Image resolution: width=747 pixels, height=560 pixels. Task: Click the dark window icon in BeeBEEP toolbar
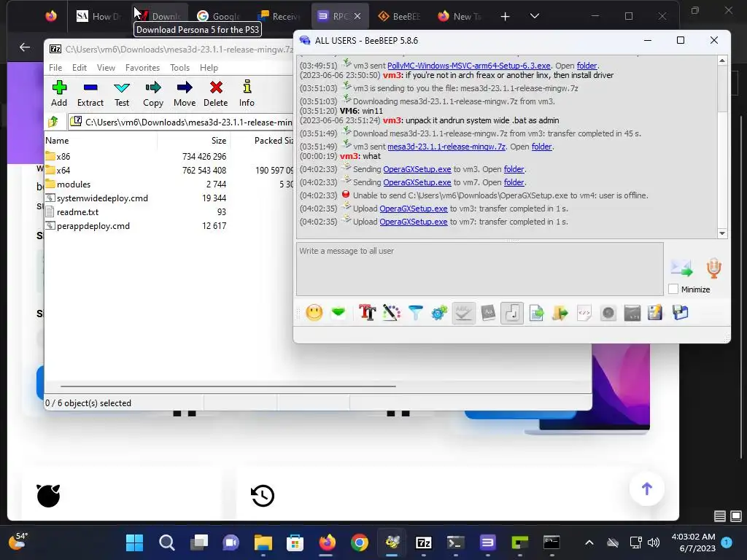point(632,313)
